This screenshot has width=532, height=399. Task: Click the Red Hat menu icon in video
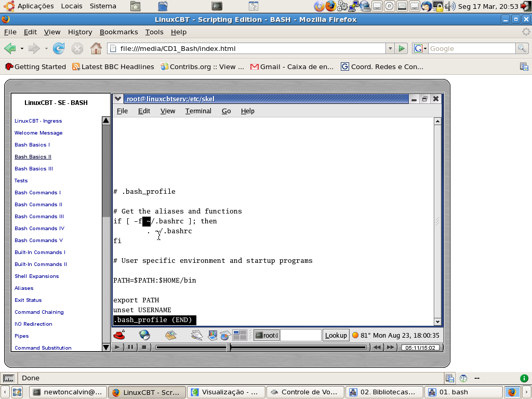(x=119, y=335)
